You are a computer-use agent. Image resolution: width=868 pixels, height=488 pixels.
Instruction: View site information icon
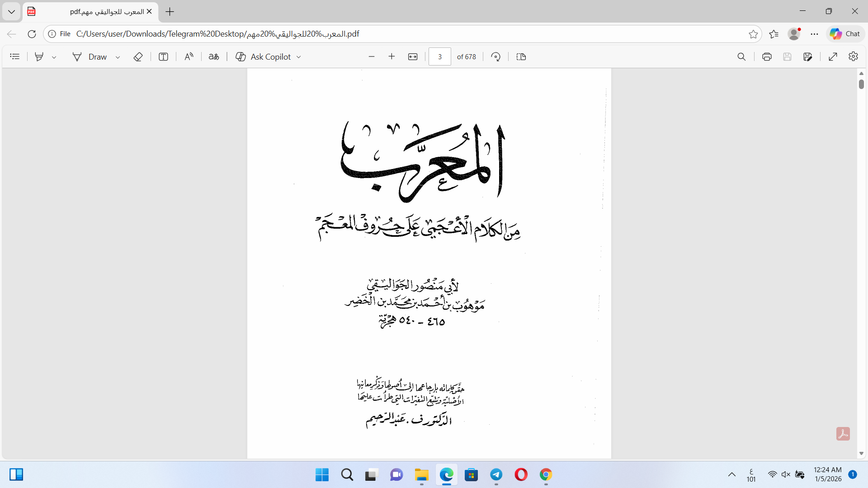(52, 34)
